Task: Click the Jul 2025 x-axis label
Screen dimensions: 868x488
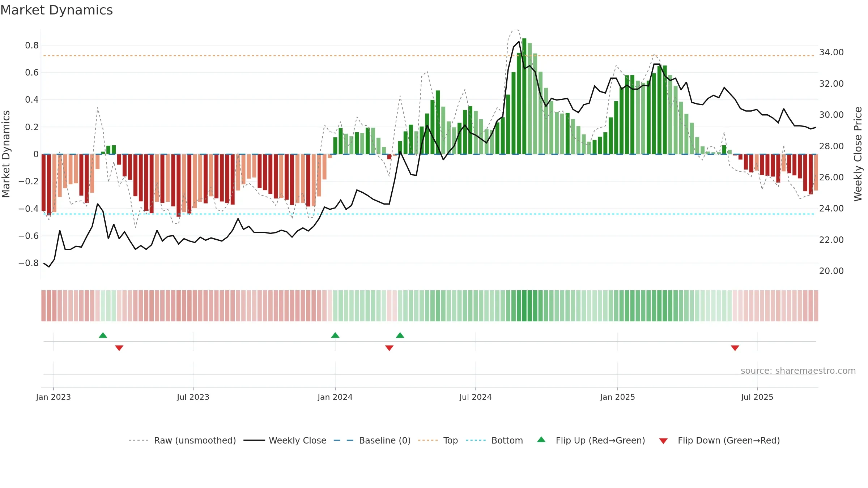Action: [x=757, y=397]
